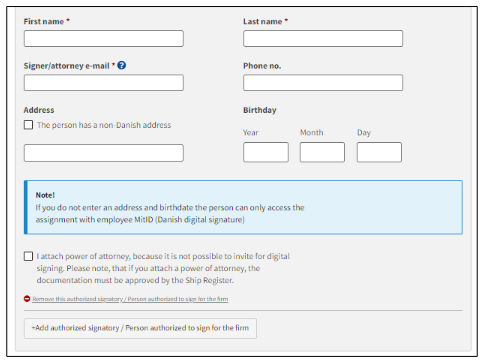Click the 'Address' heading label

click(39, 110)
